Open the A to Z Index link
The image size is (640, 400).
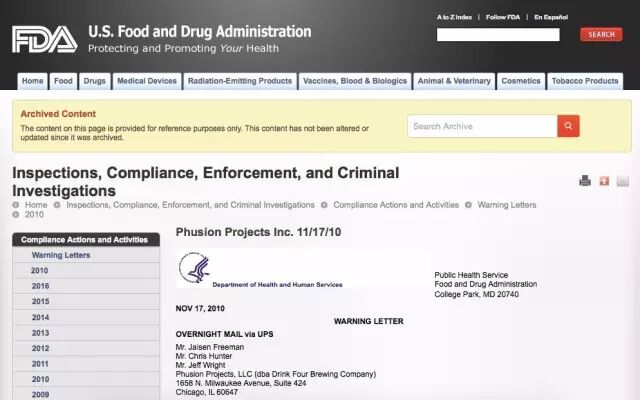pyautogui.click(x=454, y=17)
